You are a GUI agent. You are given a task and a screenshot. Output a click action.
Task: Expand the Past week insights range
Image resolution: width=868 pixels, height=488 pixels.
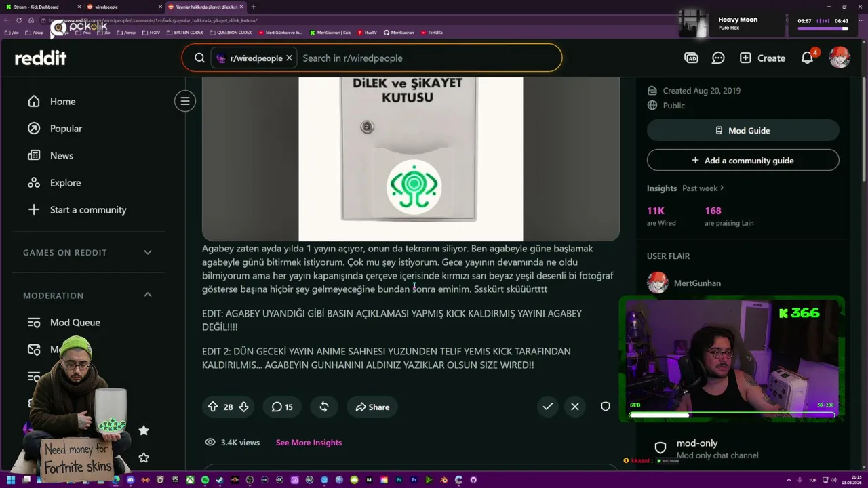tap(703, 188)
